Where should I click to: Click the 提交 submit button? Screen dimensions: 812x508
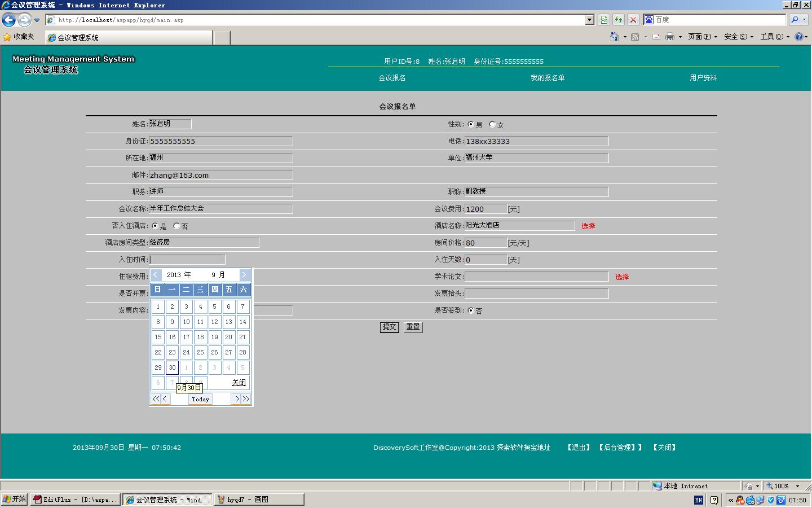point(390,327)
